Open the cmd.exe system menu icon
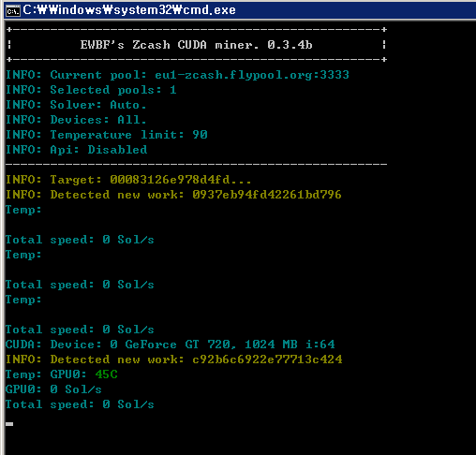The height and width of the screenshot is (455, 476). coord(13,11)
